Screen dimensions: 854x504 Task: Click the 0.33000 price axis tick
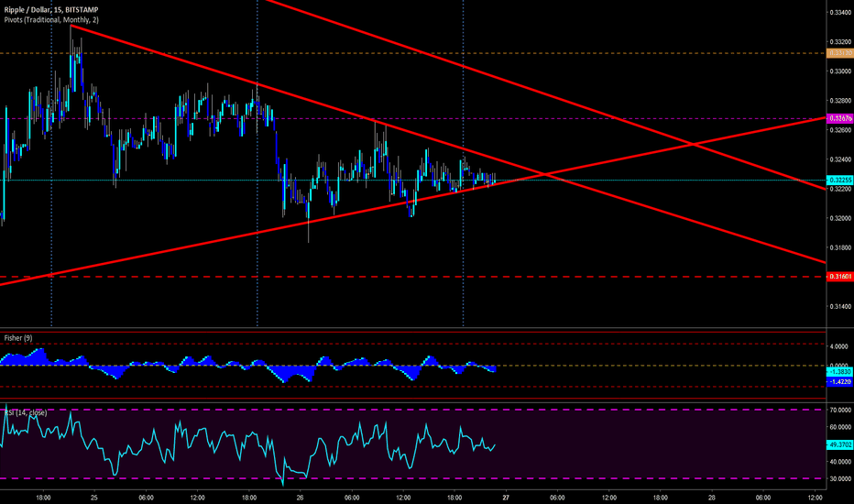click(x=839, y=71)
